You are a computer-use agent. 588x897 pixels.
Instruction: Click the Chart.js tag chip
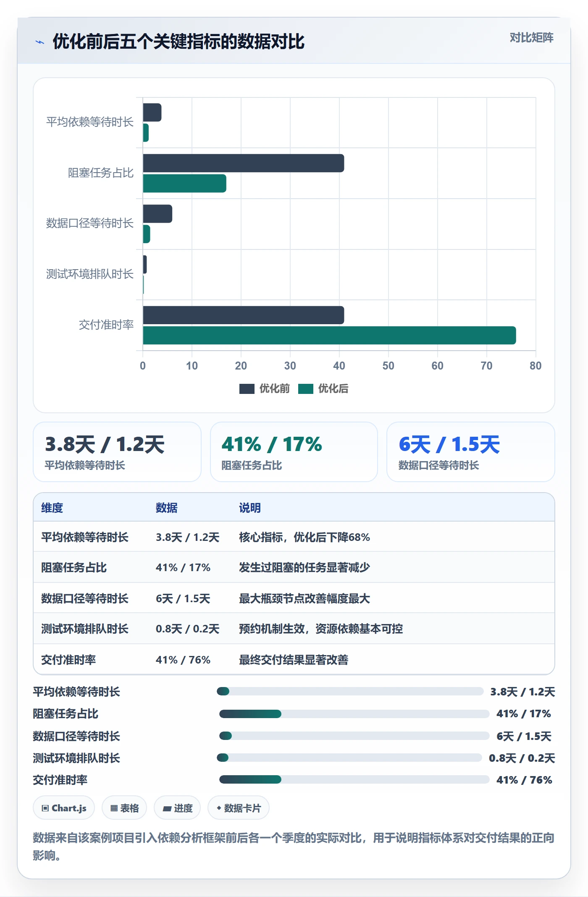click(64, 808)
